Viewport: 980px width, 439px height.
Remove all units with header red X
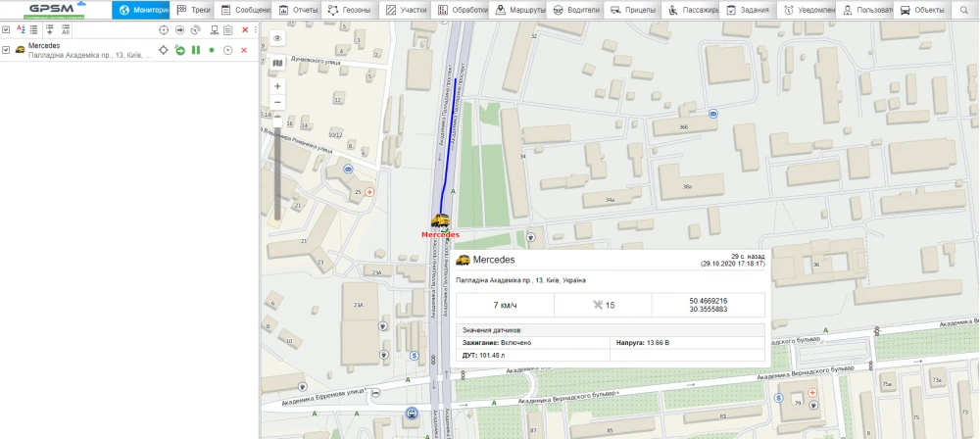tap(245, 29)
